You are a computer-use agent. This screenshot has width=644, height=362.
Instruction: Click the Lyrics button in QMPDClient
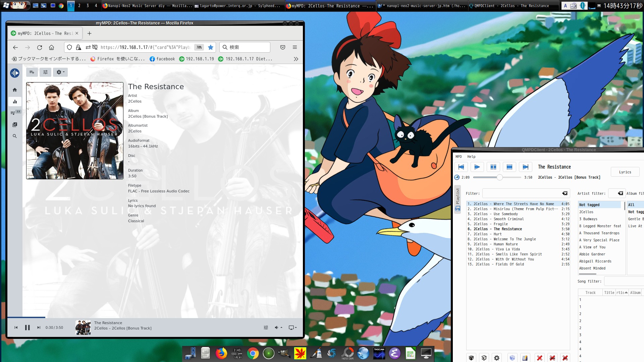tap(625, 172)
